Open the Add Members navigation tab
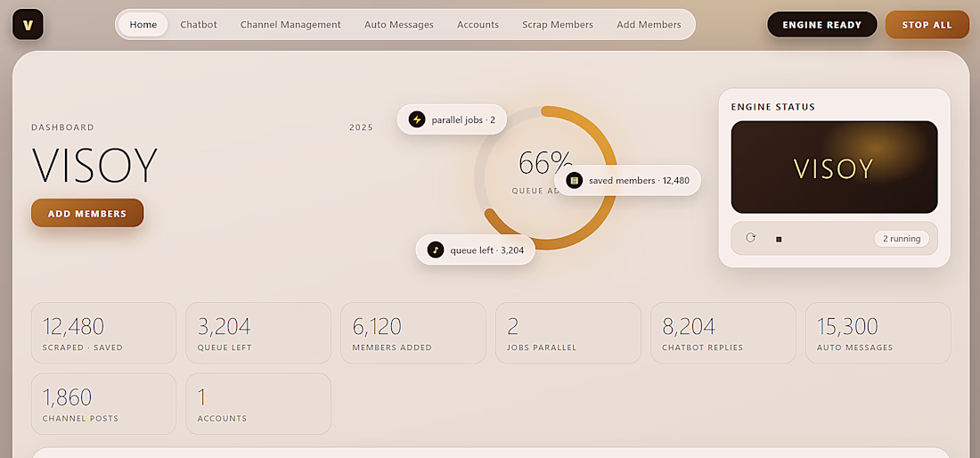The image size is (980, 458). pyautogui.click(x=649, y=24)
